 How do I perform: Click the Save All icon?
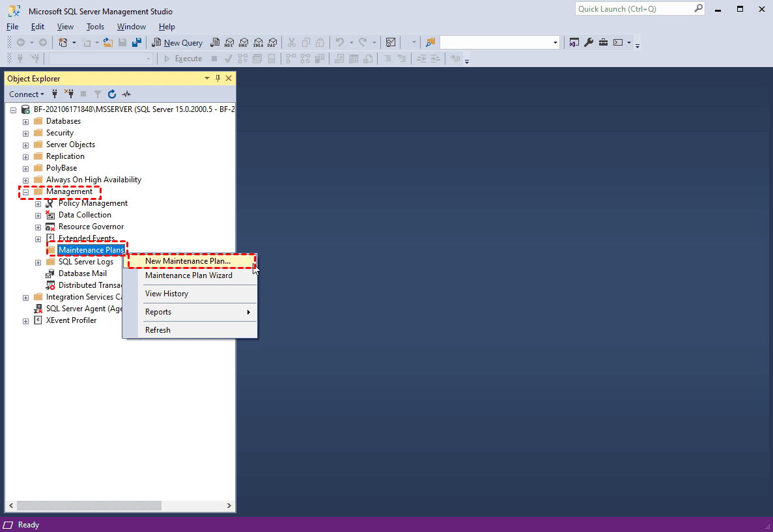(137, 43)
